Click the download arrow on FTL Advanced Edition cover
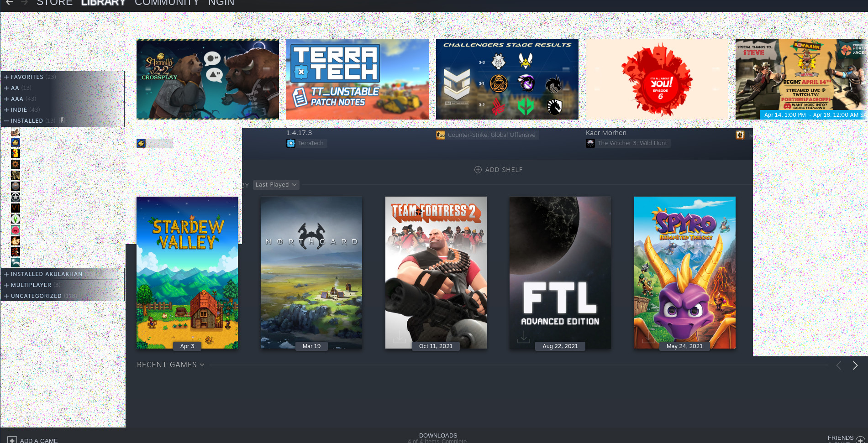This screenshot has height=443, width=868. pos(524,337)
